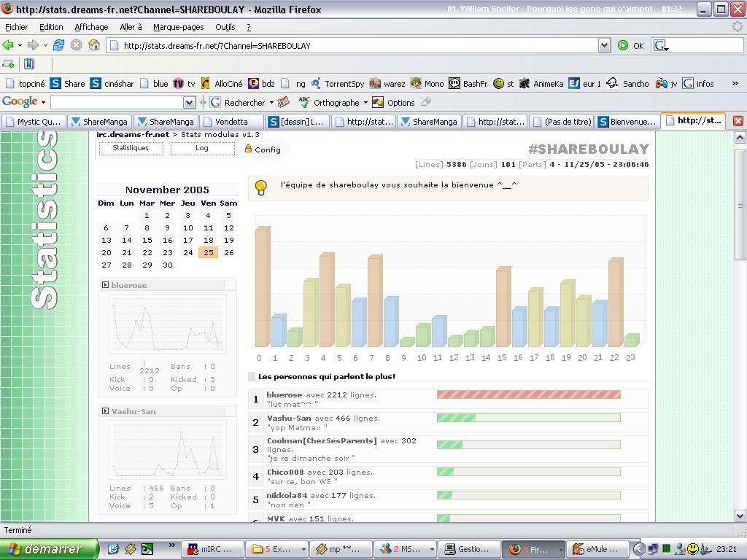
Task: Click the Rechercher search button
Action: pos(238,102)
